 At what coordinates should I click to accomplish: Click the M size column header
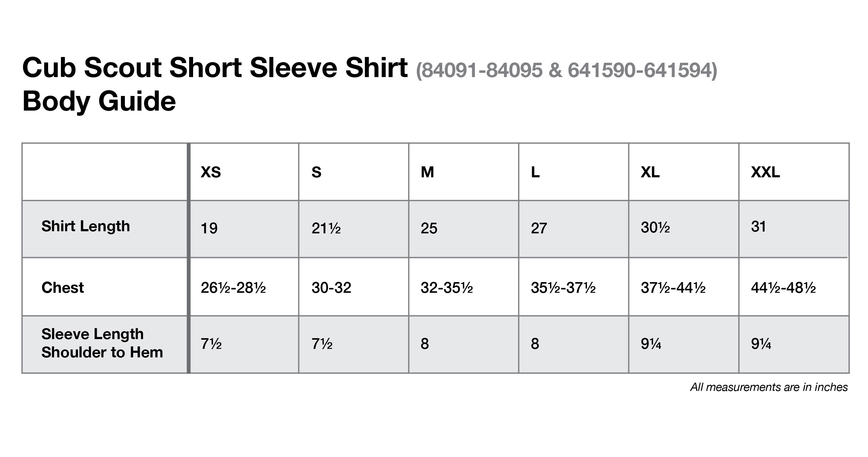coord(427,172)
